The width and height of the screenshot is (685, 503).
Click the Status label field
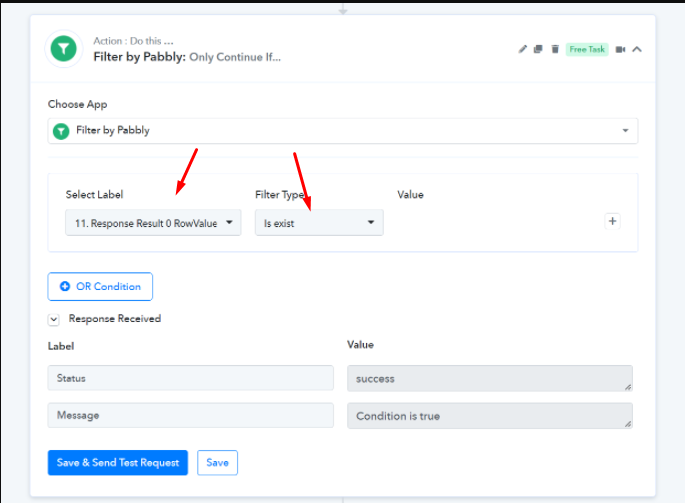(x=190, y=378)
